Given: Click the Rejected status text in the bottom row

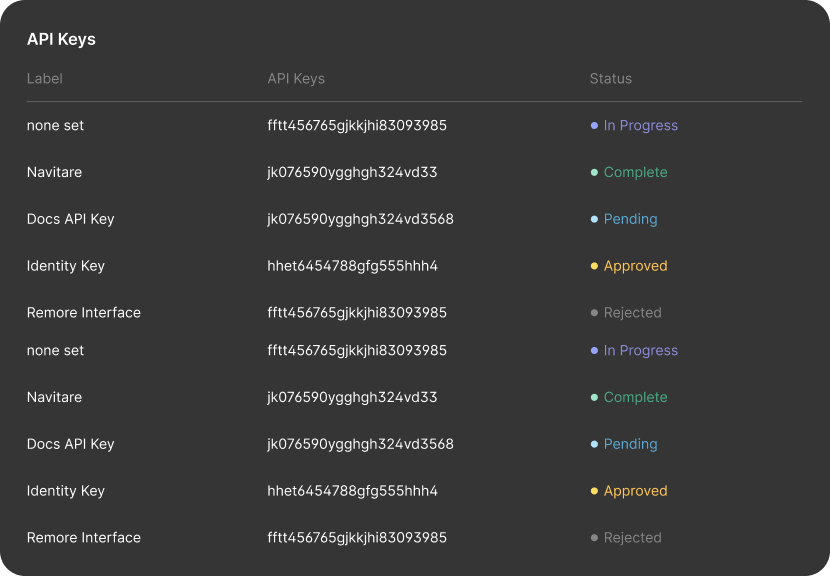Looking at the screenshot, I should pyautogui.click(x=633, y=537).
